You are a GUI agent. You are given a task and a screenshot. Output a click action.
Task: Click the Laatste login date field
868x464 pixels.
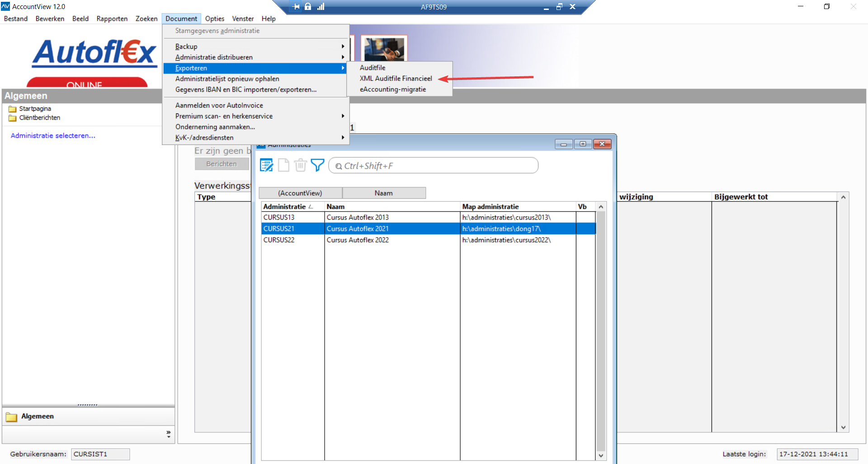point(817,454)
